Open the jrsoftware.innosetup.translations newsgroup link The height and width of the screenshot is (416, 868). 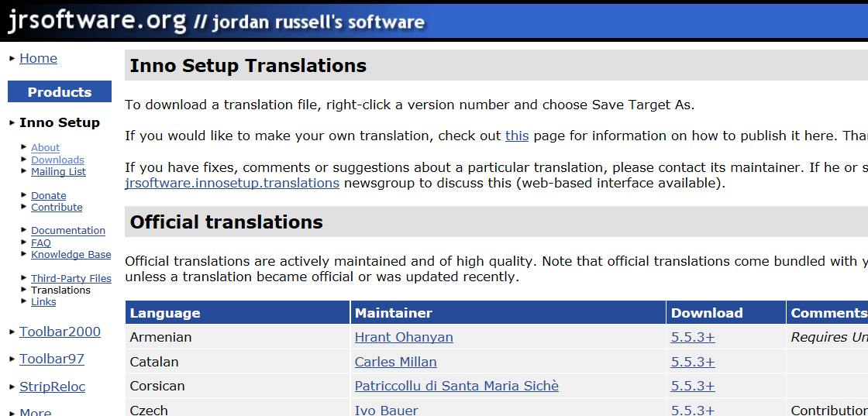232,183
